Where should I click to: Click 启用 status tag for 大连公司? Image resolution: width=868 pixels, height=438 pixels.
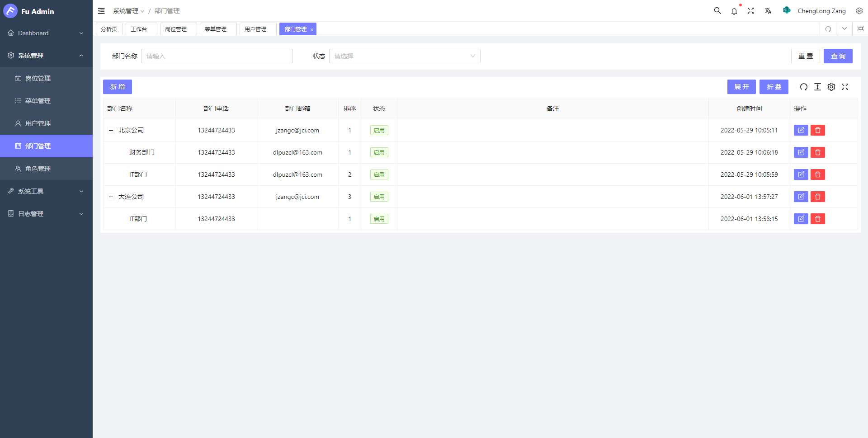pyautogui.click(x=379, y=197)
